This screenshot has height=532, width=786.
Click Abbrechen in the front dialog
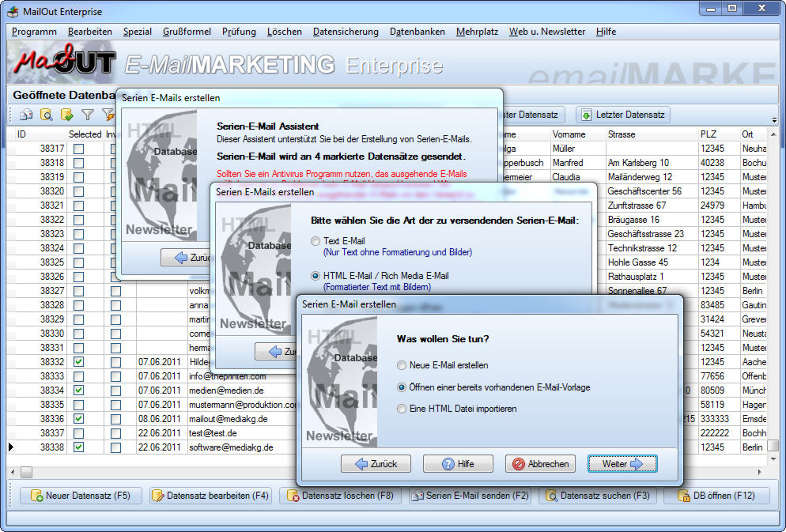(540, 464)
